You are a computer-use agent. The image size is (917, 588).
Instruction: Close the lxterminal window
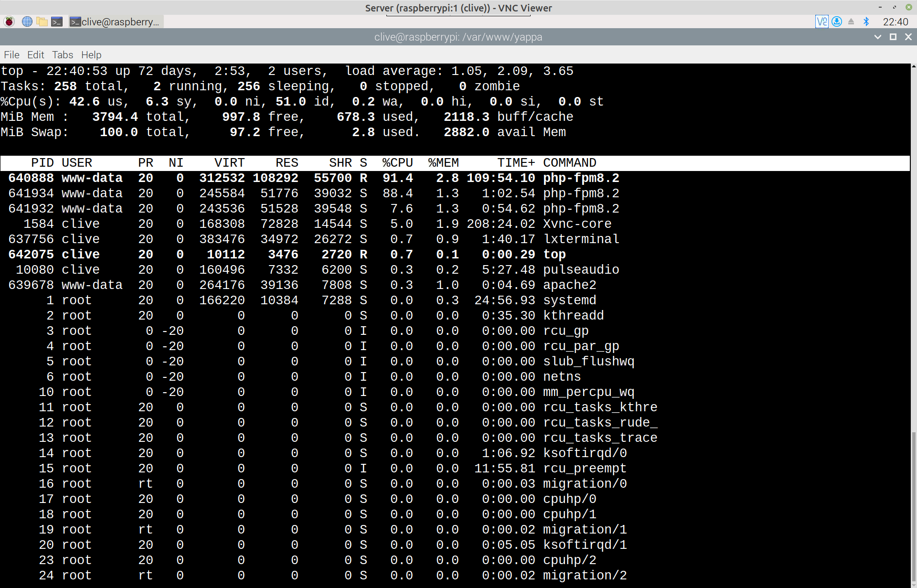pyautogui.click(x=908, y=37)
